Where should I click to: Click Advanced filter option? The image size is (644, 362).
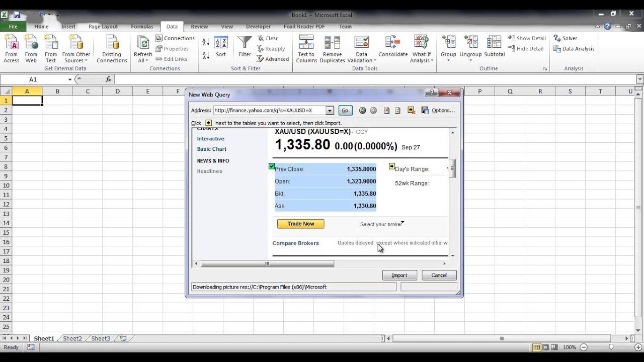point(273,59)
